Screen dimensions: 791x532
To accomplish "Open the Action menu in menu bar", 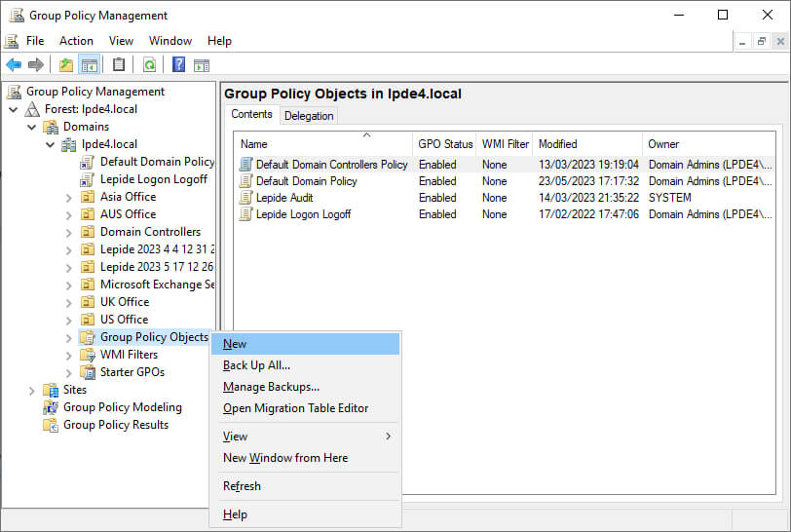I will 76,41.
